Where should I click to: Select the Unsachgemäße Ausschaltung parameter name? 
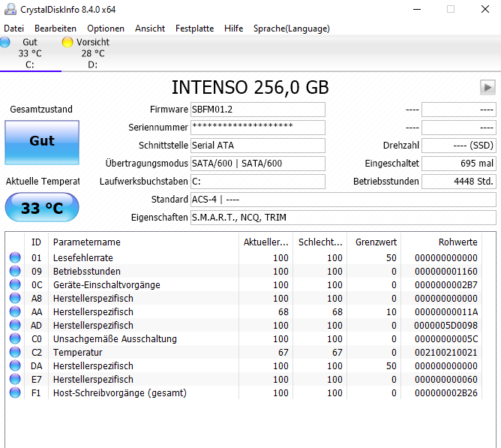click(x=115, y=338)
